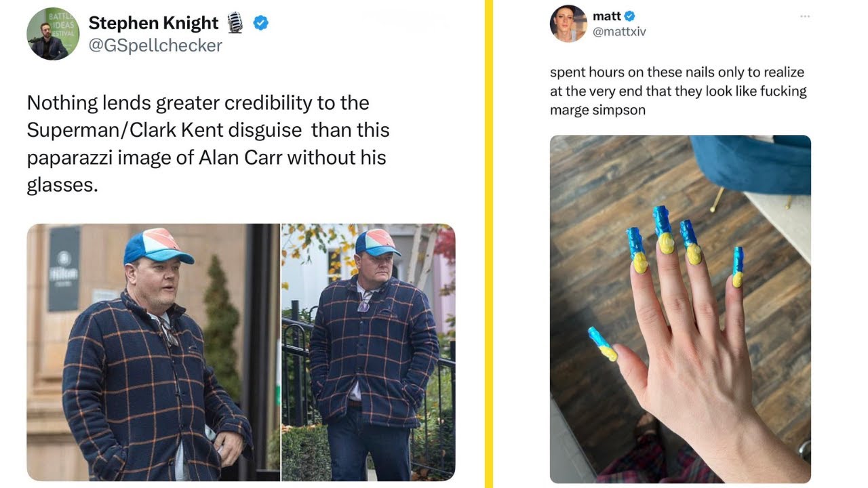The width and height of the screenshot is (868, 488).
Task: Visit the @mattxiv profile handle
Action: [x=619, y=31]
